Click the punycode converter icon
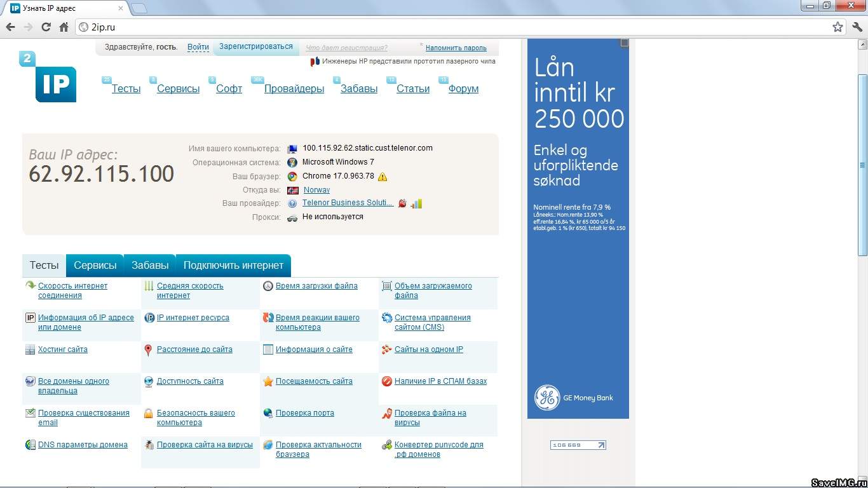 (387, 445)
